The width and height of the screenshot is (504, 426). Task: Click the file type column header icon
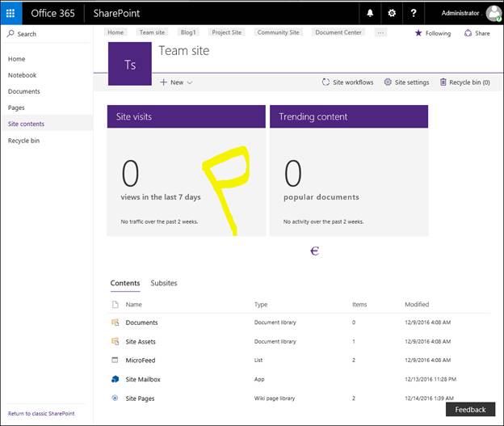tap(115, 305)
